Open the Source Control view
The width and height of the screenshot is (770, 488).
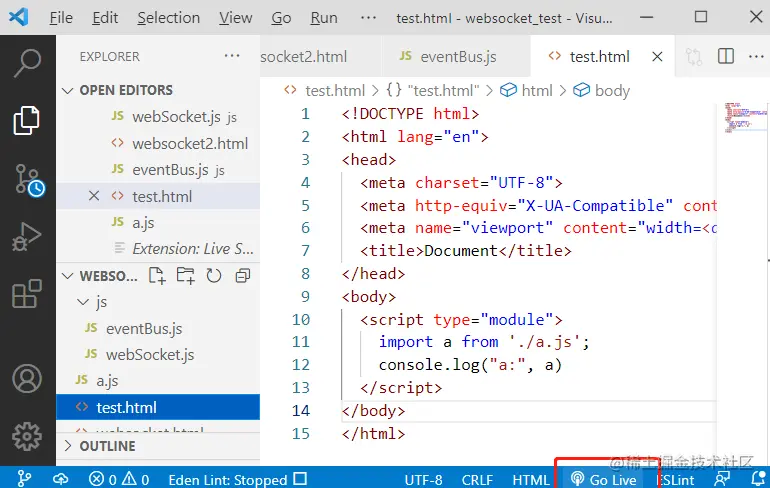[29, 180]
